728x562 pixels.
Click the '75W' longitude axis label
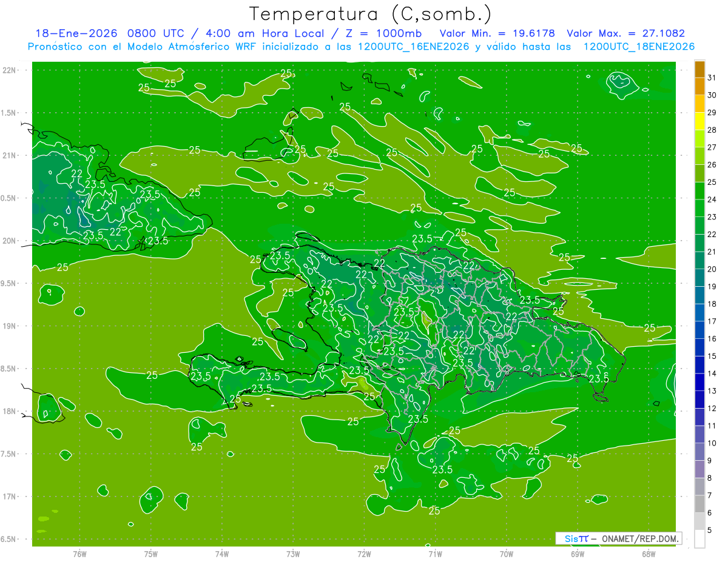151,554
